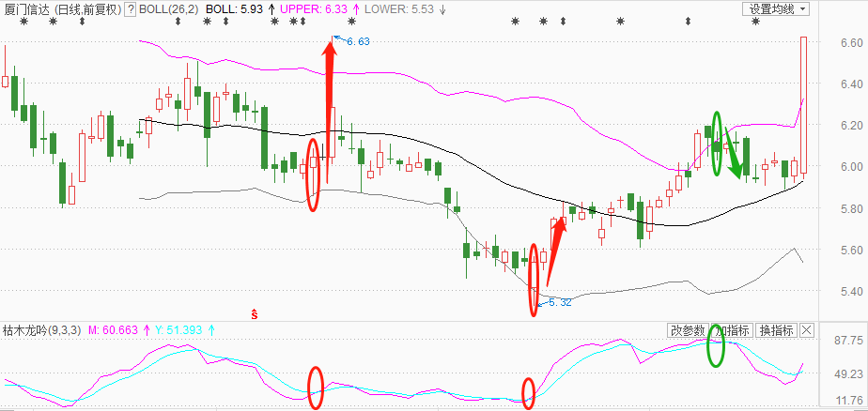Screen dimensions: 868x411
Task: Click the 6.63 high price label
Action: point(358,41)
